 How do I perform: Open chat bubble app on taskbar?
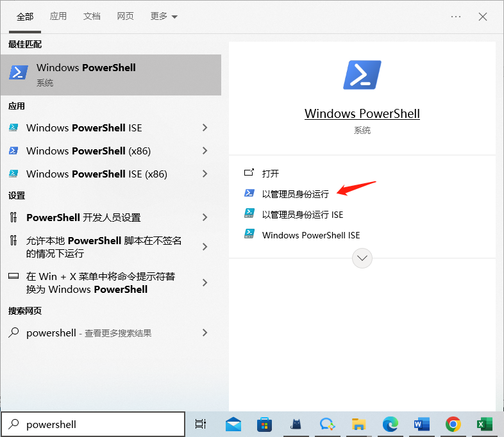pos(327,424)
